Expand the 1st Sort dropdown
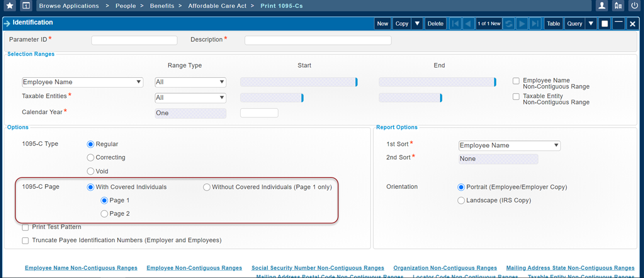The image size is (644, 278). (x=509, y=146)
